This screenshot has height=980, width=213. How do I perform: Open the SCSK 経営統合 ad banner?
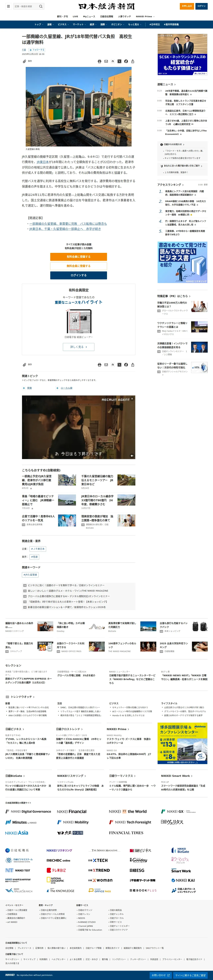point(182,54)
